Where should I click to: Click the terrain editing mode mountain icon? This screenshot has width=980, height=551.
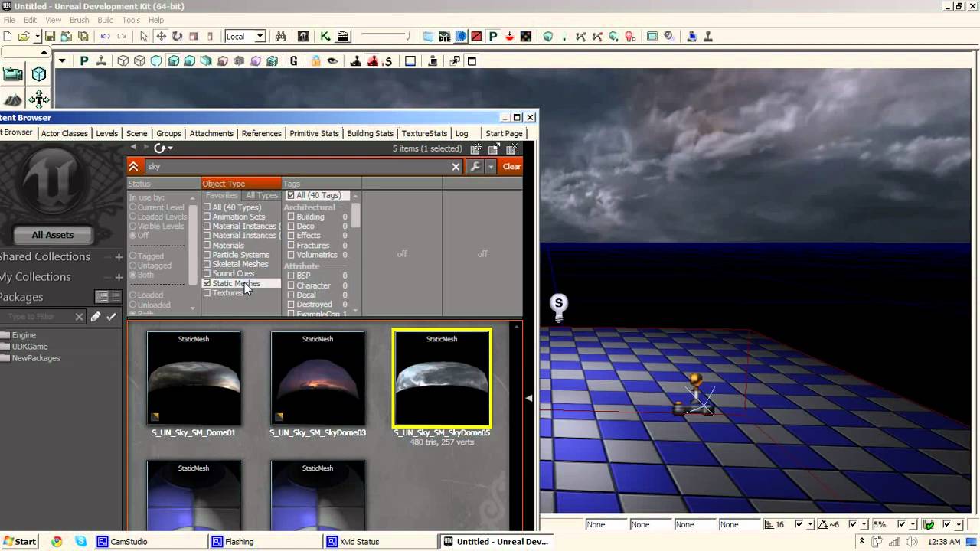pos(13,99)
